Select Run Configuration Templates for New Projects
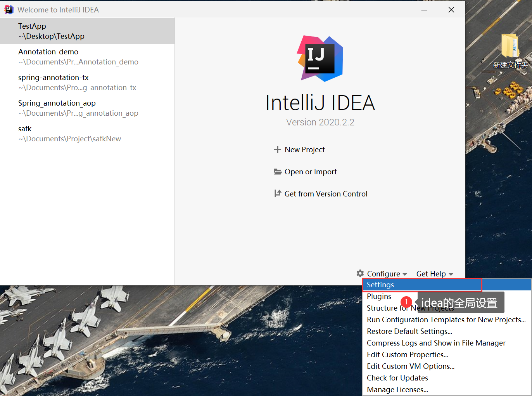The image size is (532, 396). click(x=447, y=320)
